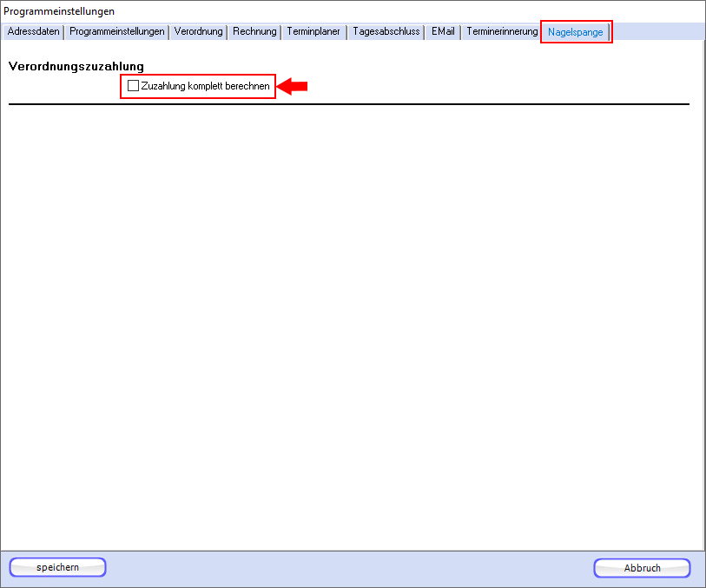The height and width of the screenshot is (588, 706).
Task: Click the red arrow beside the checkbox
Action: click(294, 86)
